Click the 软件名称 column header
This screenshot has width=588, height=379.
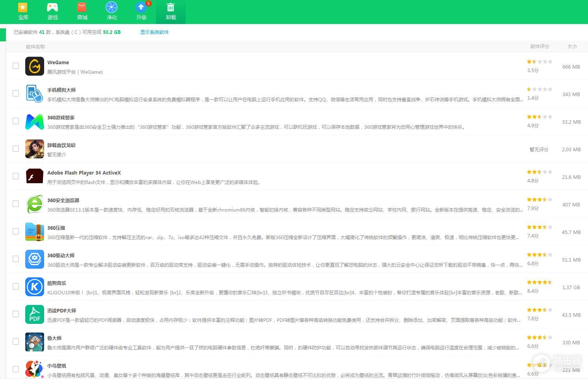(35, 47)
